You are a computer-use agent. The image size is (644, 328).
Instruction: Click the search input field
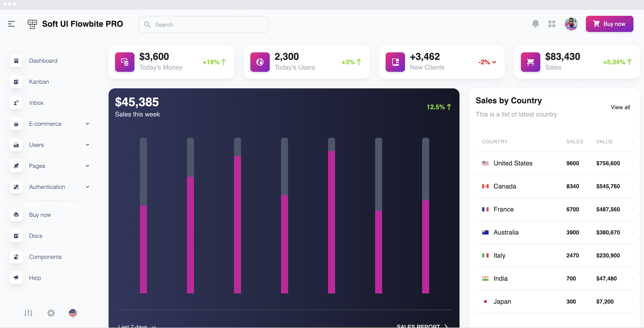coord(203,24)
